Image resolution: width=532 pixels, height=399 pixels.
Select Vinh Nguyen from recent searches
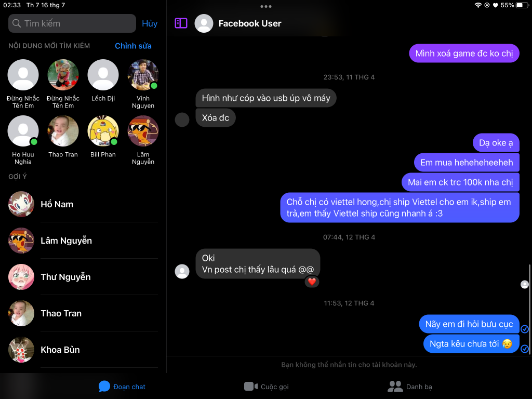[x=143, y=84]
